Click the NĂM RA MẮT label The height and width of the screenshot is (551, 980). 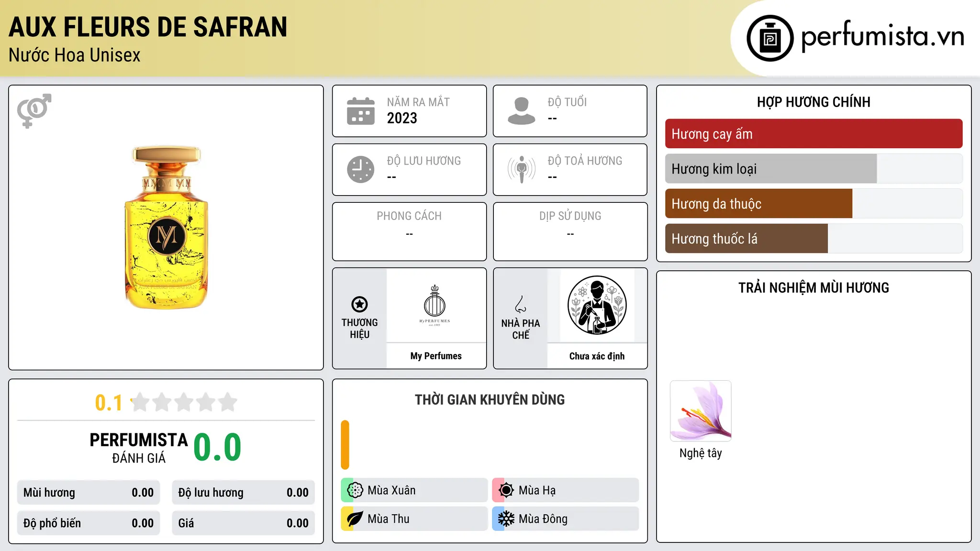[x=418, y=102]
